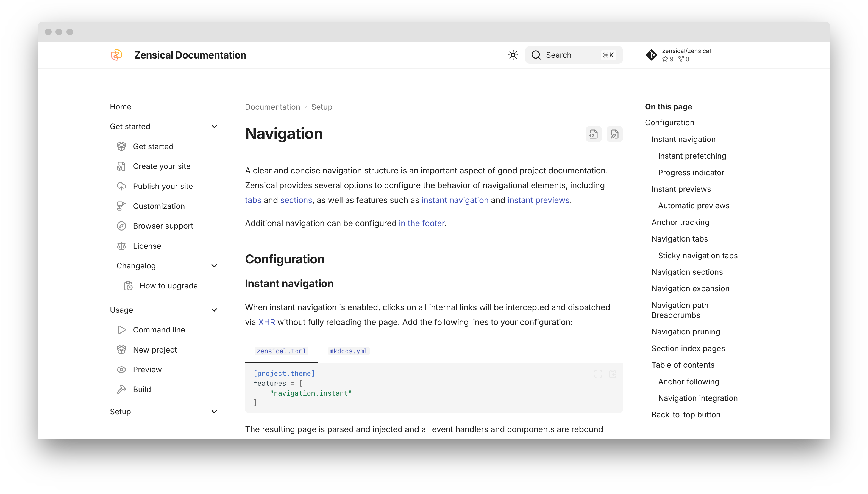Click the Preview eye icon in sidebar
The height and width of the screenshot is (494, 868).
click(x=121, y=370)
